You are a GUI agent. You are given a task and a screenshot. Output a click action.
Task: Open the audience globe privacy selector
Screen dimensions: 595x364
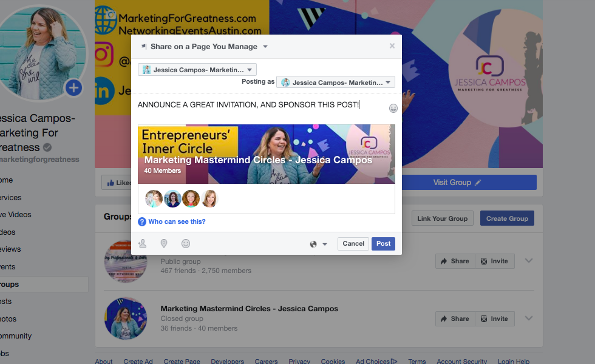[x=318, y=244]
